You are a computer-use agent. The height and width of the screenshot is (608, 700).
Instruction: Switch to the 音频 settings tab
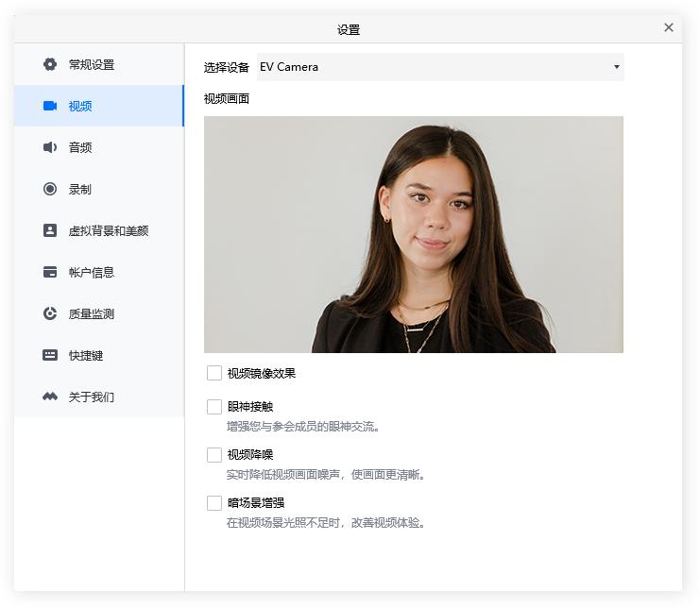(99, 147)
